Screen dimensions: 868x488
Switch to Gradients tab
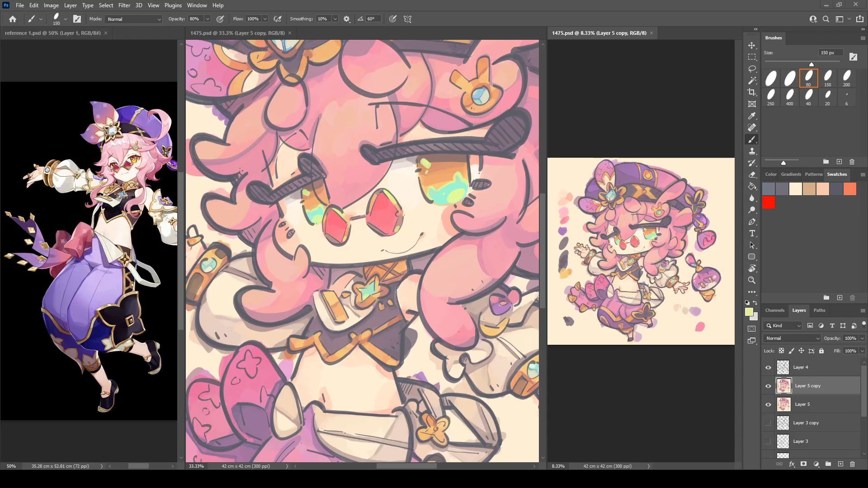coord(791,174)
